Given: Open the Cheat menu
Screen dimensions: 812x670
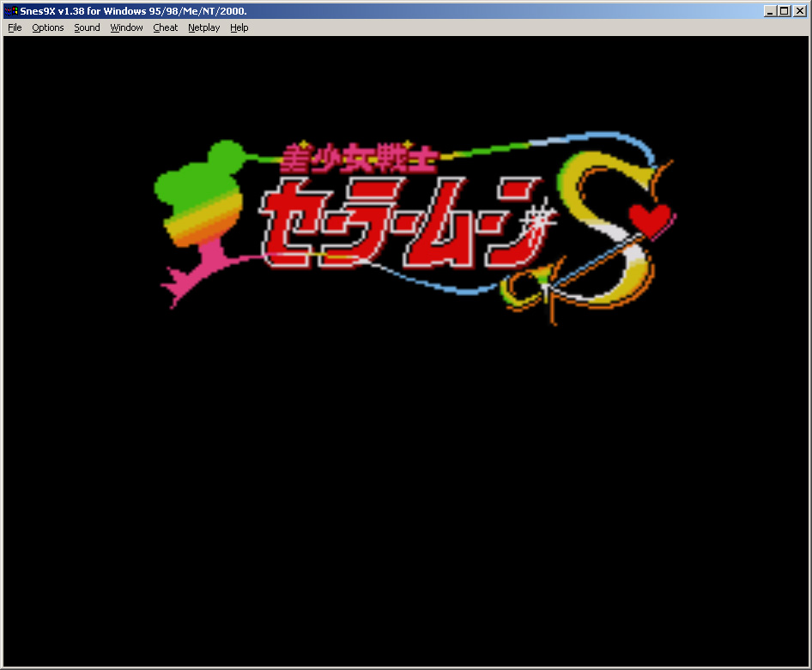Looking at the screenshot, I should click(x=165, y=27).
